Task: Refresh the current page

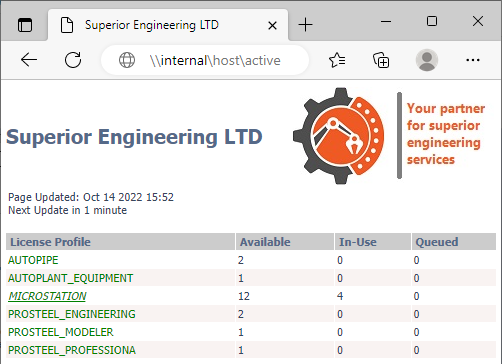Action: [x=73, y=60]
